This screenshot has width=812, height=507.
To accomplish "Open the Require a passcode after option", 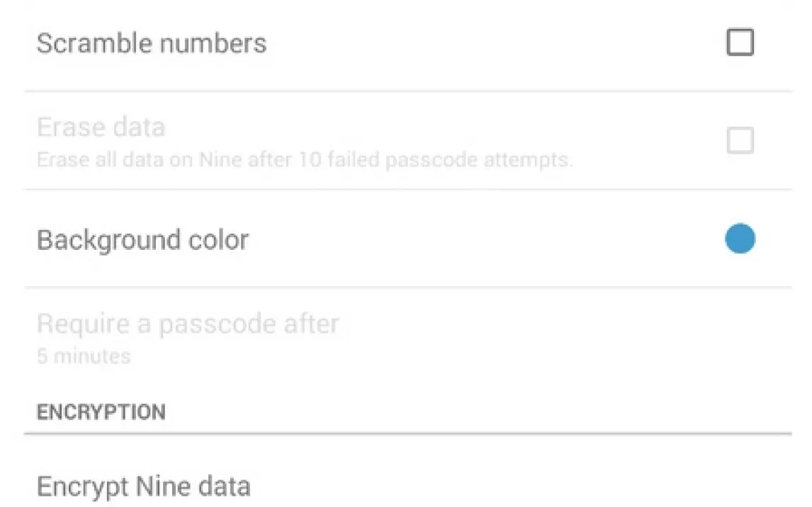I will click(x=188, y=324).
